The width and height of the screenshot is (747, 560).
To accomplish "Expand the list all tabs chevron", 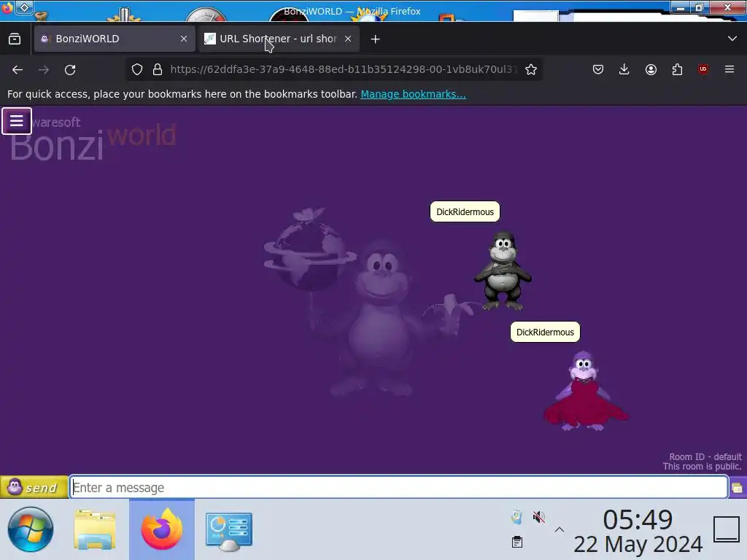I will pyautogui.click(x=732, y=39).
